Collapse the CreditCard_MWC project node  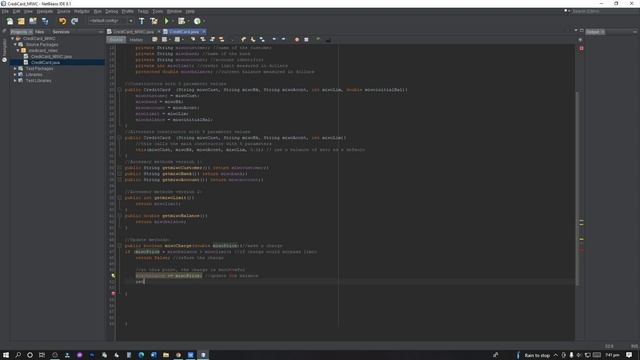pyautogui.click(x=12, y=38)
